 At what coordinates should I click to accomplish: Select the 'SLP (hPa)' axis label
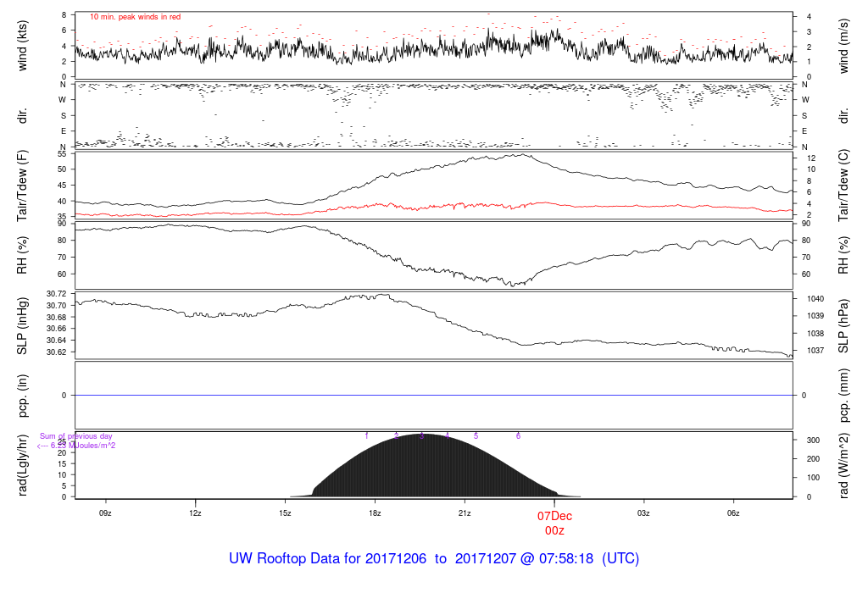(843, 326)
